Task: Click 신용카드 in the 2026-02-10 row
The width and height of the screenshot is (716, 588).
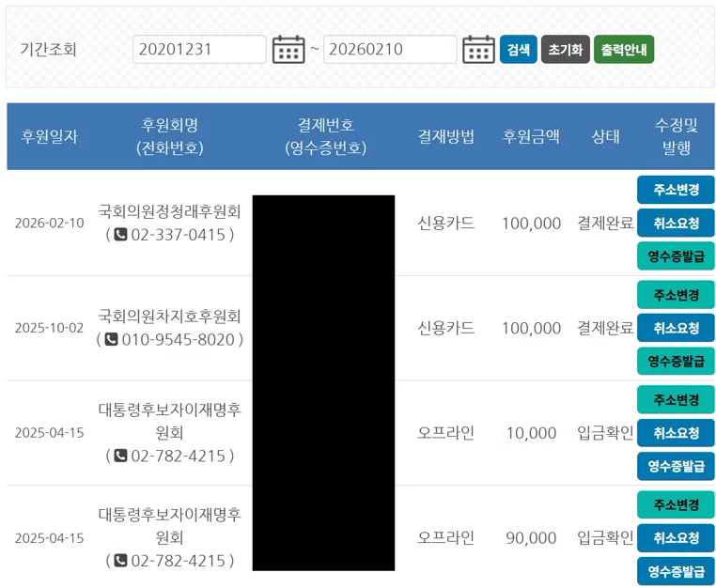Action: pos(446,224)
